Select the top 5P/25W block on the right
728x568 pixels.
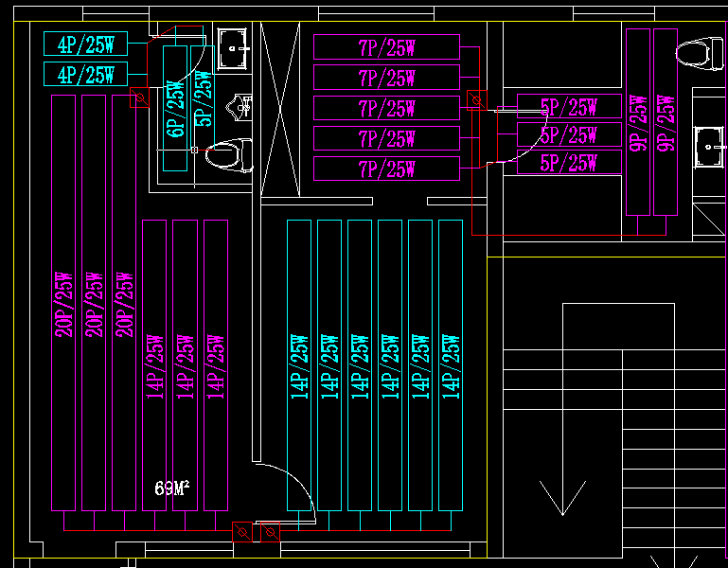coord(569,107)
